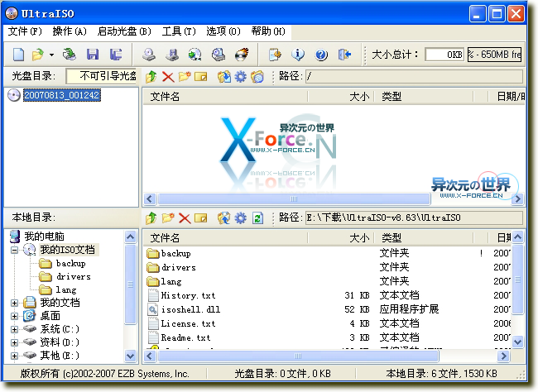Click the disc path field showing /
This screenshot has height=392, width=538.
click(x=414, y=76)
